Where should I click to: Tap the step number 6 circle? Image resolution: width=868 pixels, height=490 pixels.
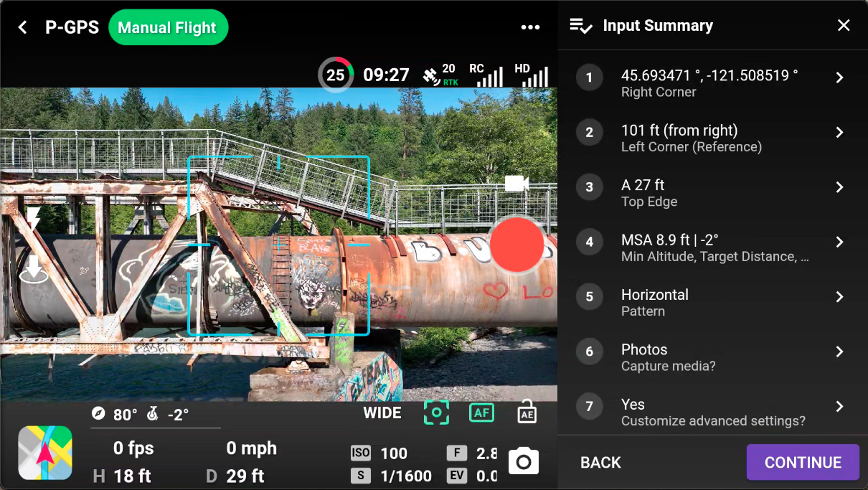click(590, 352)
